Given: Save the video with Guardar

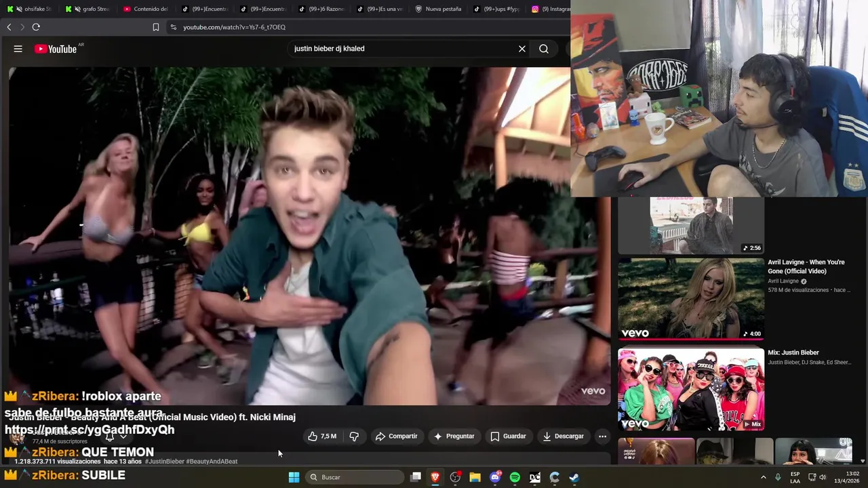Looking at the screenshot, I should (509, 436).
